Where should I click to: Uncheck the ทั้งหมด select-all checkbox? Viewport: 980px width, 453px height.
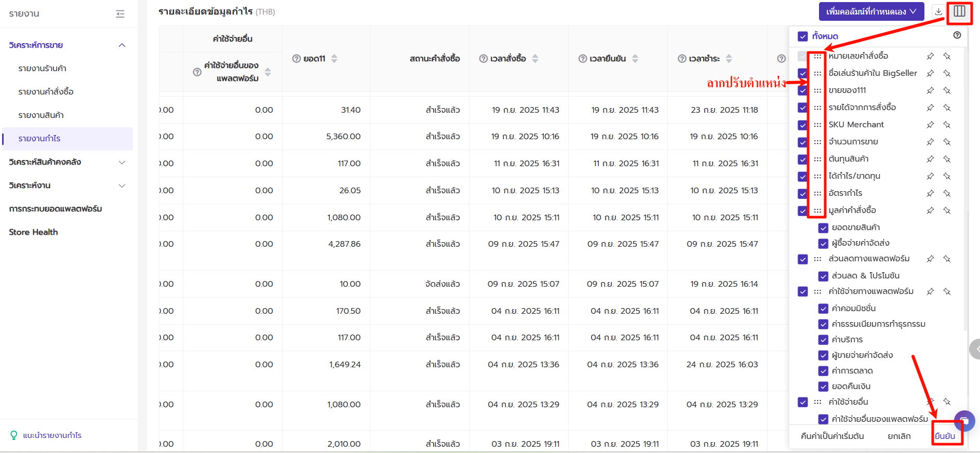coord(802,36)
